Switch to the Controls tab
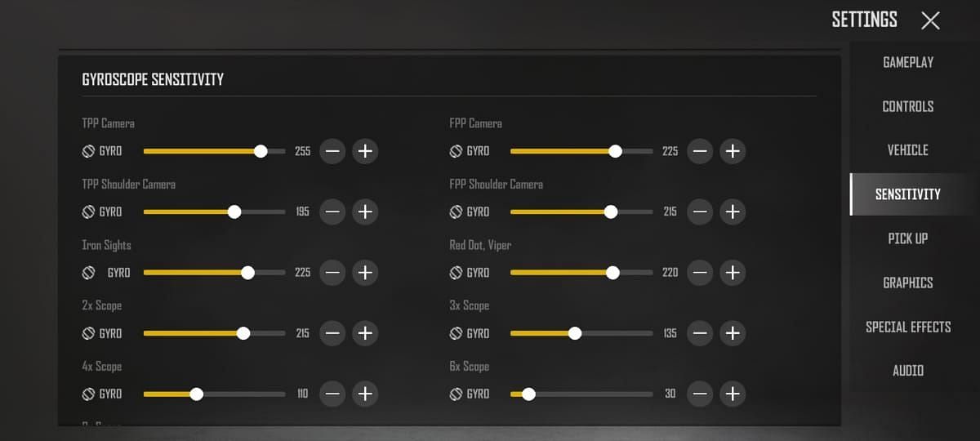 [908, 106]
